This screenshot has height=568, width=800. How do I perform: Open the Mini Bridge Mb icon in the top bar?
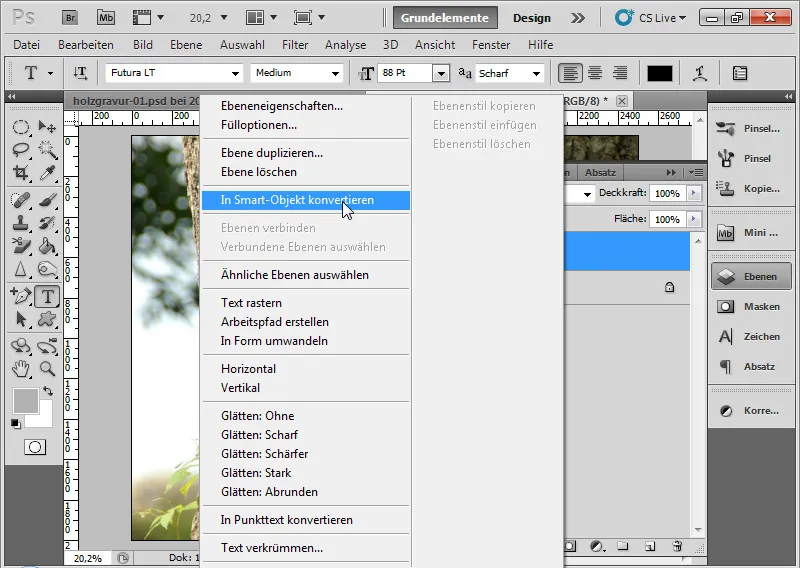pyautogui.click(x=106, y=18)
